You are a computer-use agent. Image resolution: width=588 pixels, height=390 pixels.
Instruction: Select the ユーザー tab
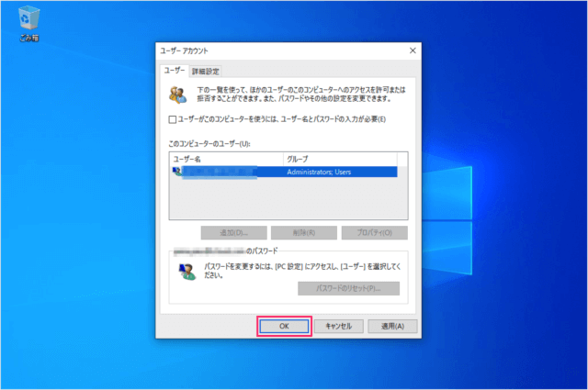click(175, 71)
